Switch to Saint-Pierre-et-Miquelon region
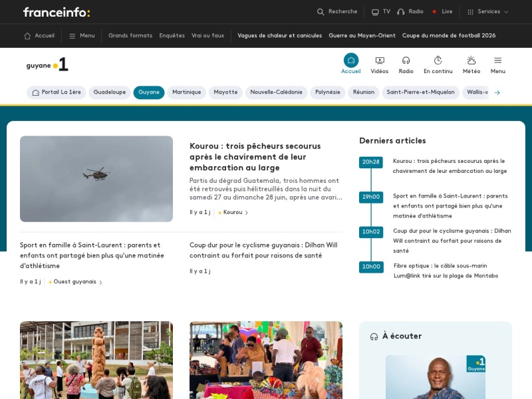Screen dimensions: 532x399 (421, 92)
